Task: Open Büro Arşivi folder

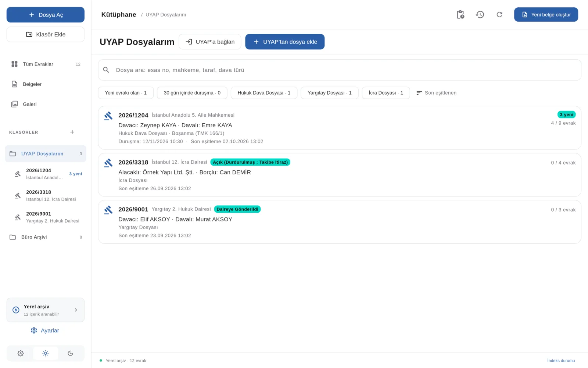Action: 46,237
